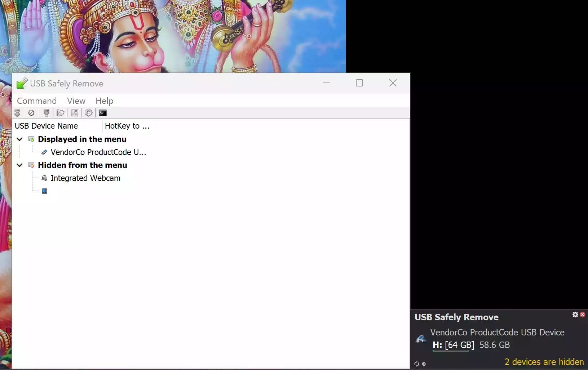
Task: Select the unnamed blue device icon row
Action: pyautogui.click(x=44, y=191)
